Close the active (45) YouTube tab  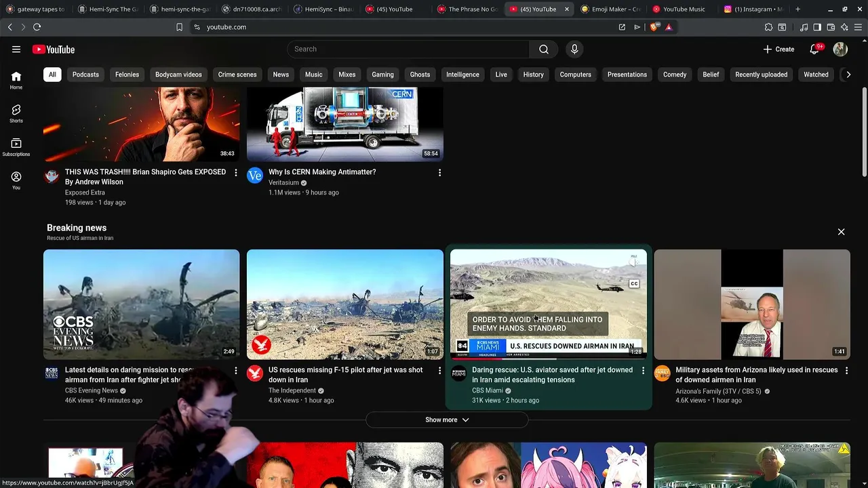click(567, 9)
